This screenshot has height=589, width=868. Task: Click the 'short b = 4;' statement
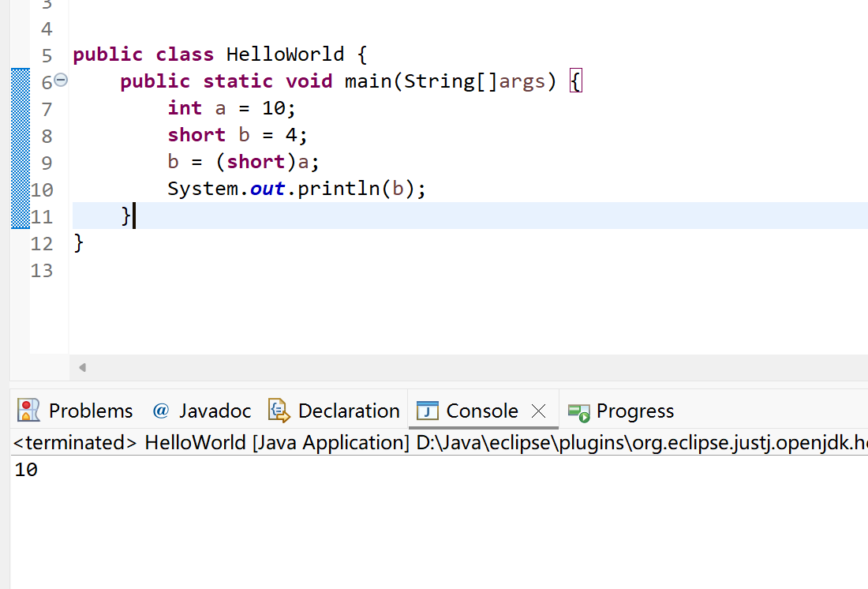[x=238, y=135]
